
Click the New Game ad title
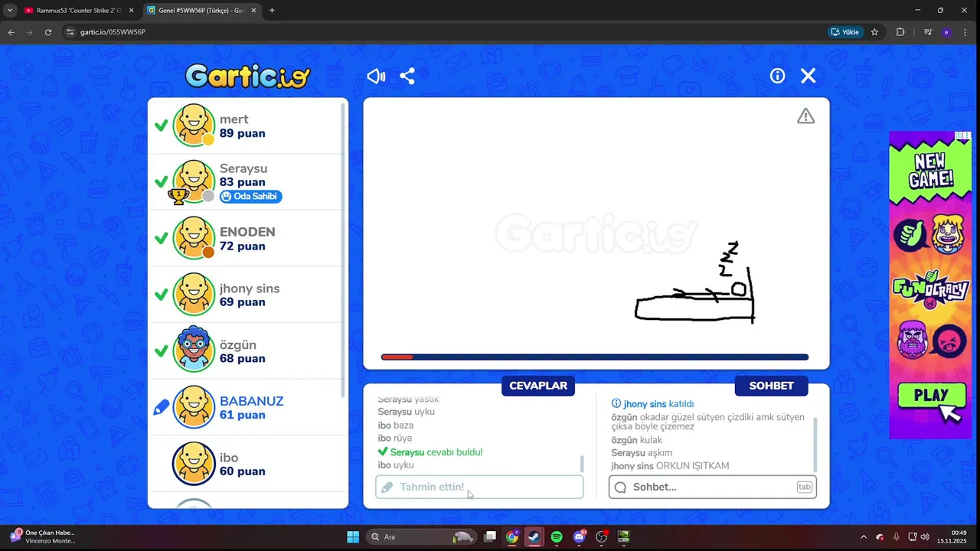coord(931,171)
